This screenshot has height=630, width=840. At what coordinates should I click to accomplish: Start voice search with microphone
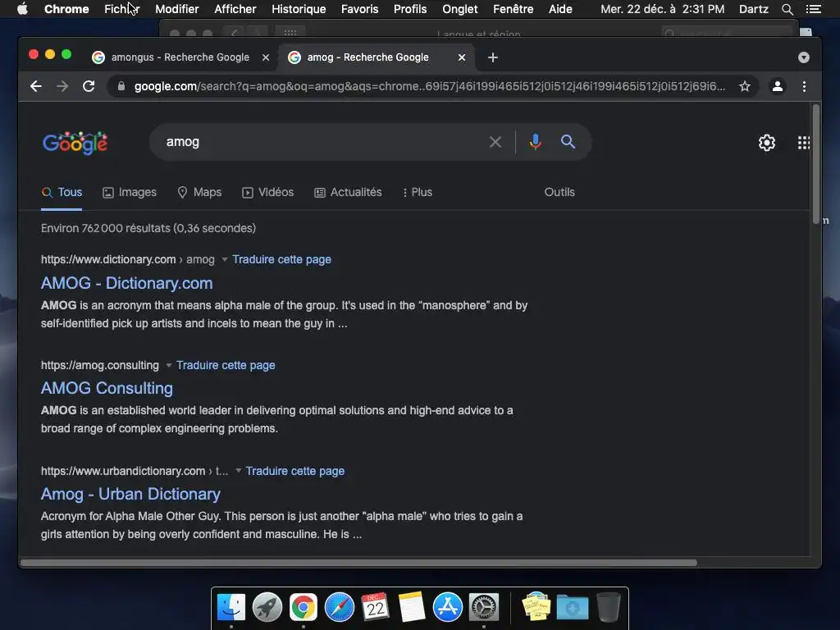(x=535, y=142)
